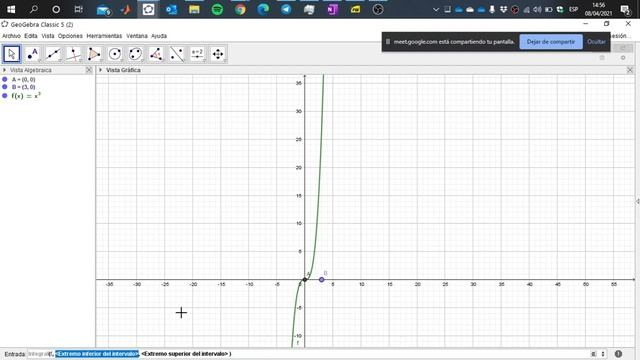Open Spotify from taskbar
The width and height of the screenshot is (640, 360).
pos(218,9)
